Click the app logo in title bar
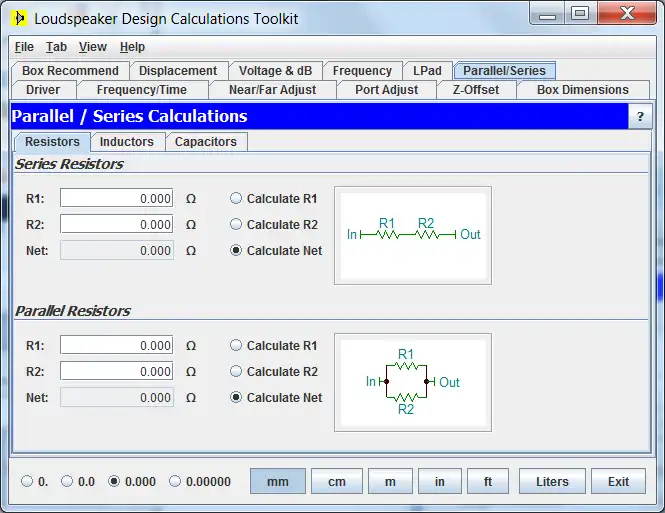Image resolution: width=665 pixels, height=513 pixels. pyautogui.click(x=18, y=18)
